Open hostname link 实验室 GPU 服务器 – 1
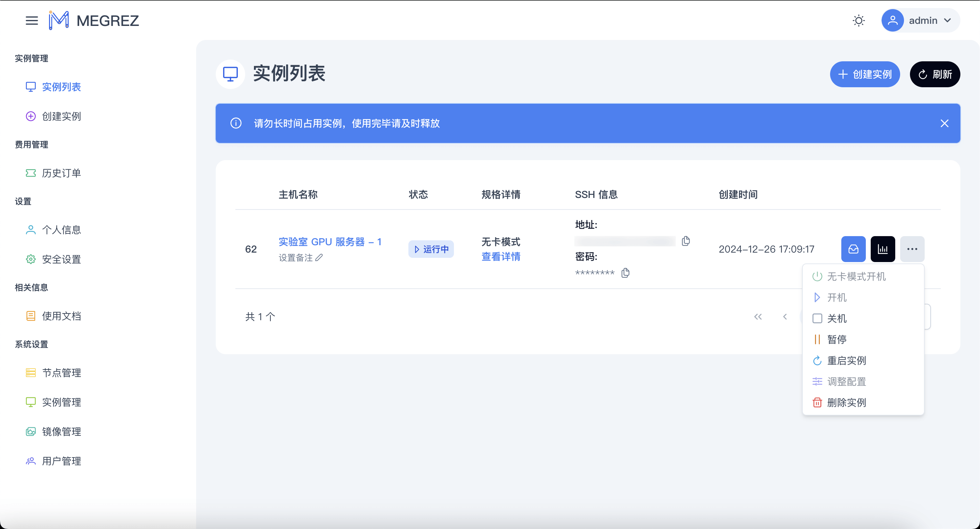This screenshot has height=529, width=980. pyautogui.click(x=330, y=242)
